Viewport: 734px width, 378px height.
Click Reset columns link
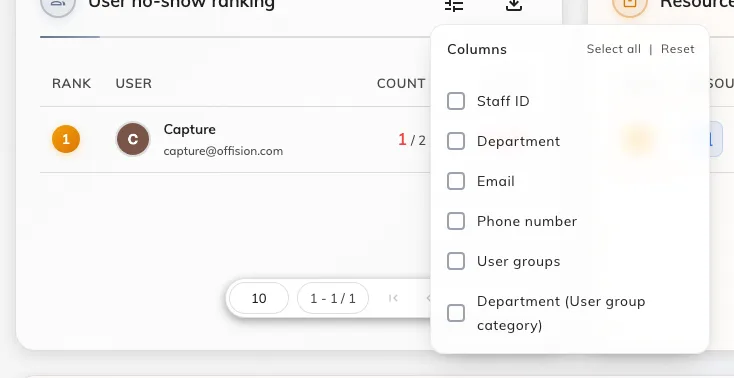pyautogui.click(x=677, y=49)
